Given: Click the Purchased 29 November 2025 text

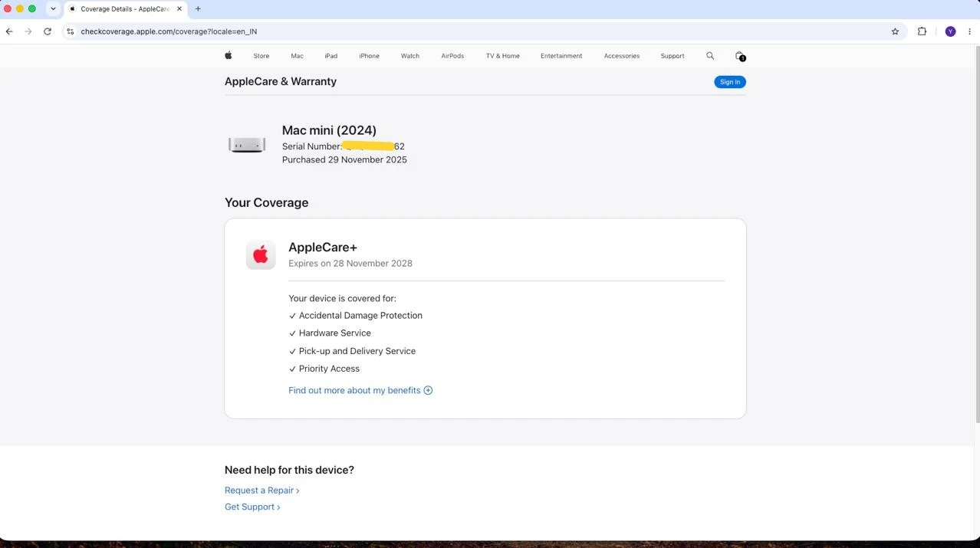Looking at the screenshot, I should [x=344, y=159].
